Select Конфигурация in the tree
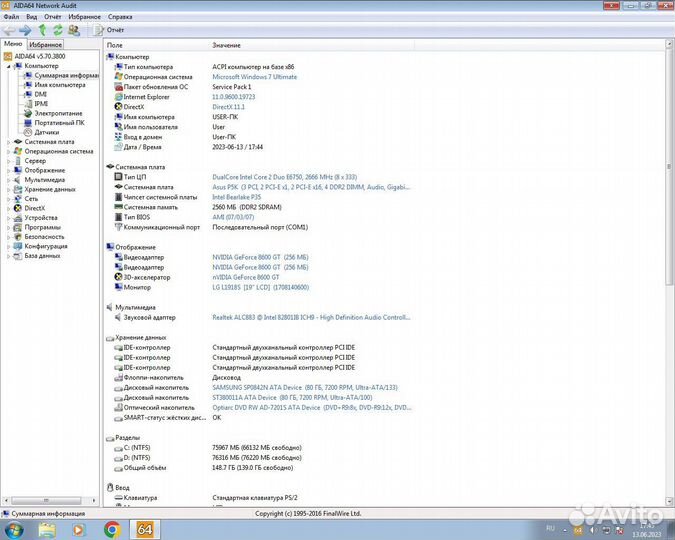 pyautogui.click(x=46, y=246)
